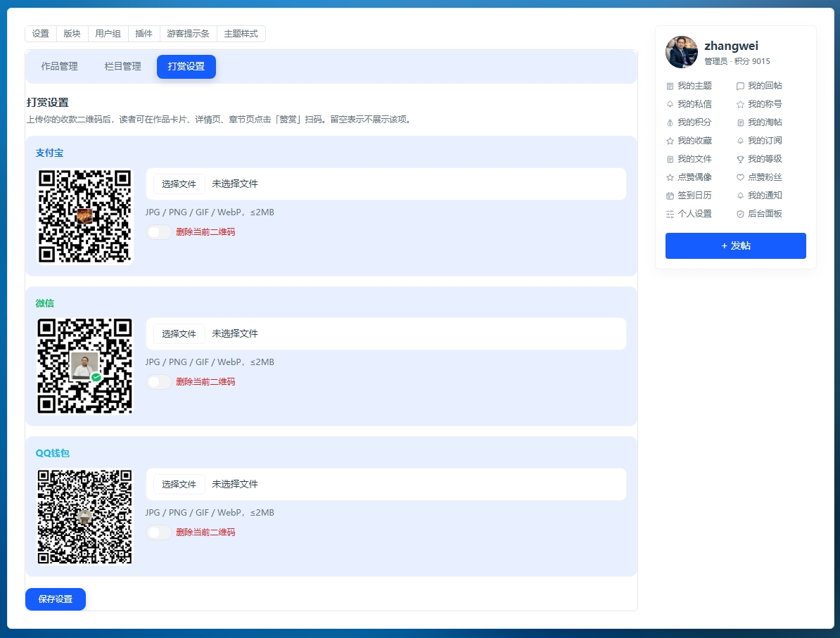Viewport: 840px width, 638px height.
Task: Click the QQ钱包 QR code thumbnail
Action: tap(84, 517)
